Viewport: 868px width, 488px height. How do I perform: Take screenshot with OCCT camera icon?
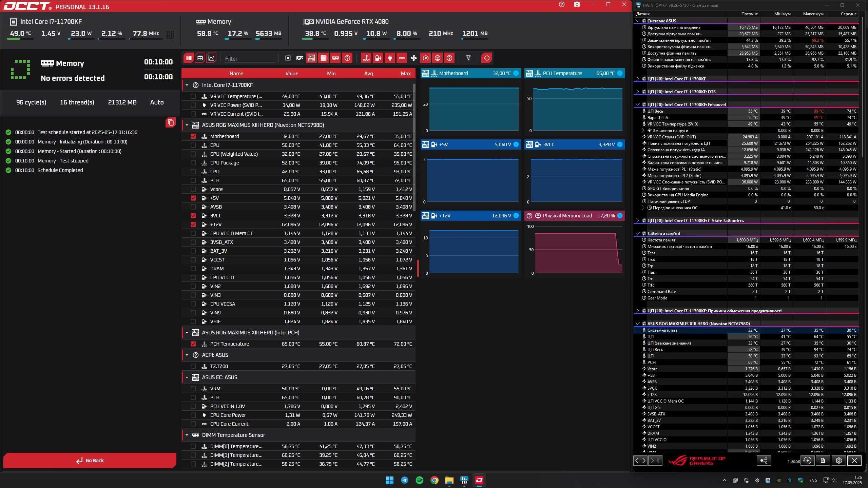coord(577,5)
